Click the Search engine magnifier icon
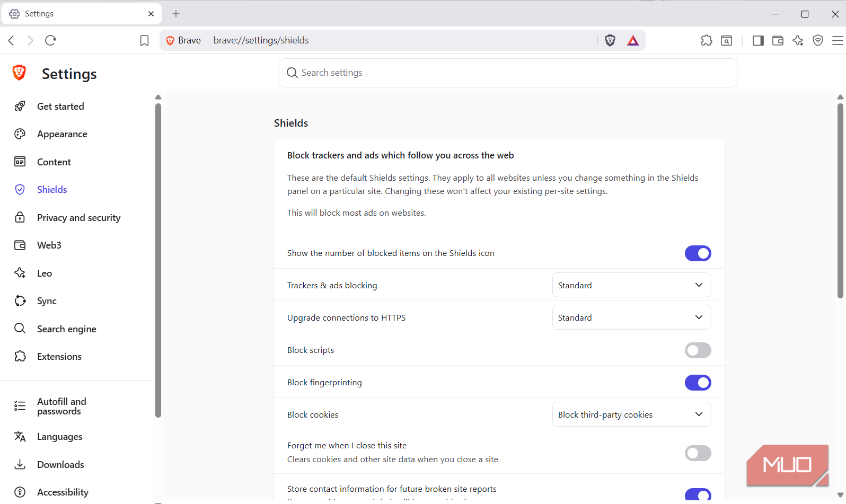The image size is (846, 504). coord(20,329)
